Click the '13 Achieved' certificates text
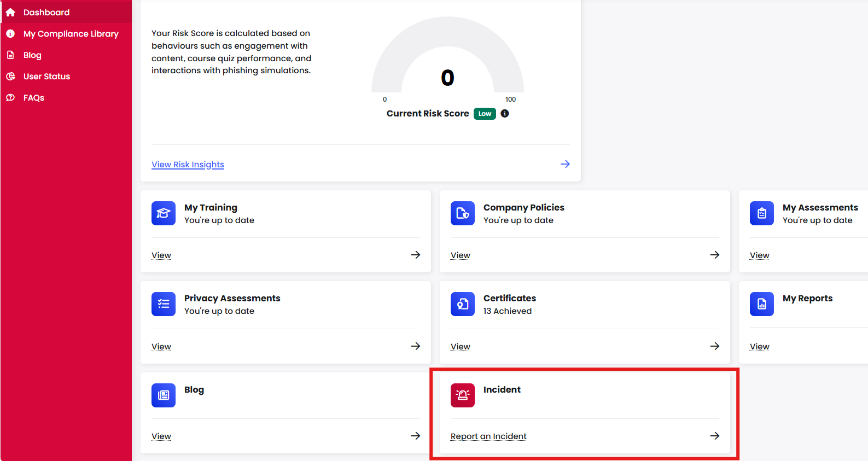 coord(508,311)
